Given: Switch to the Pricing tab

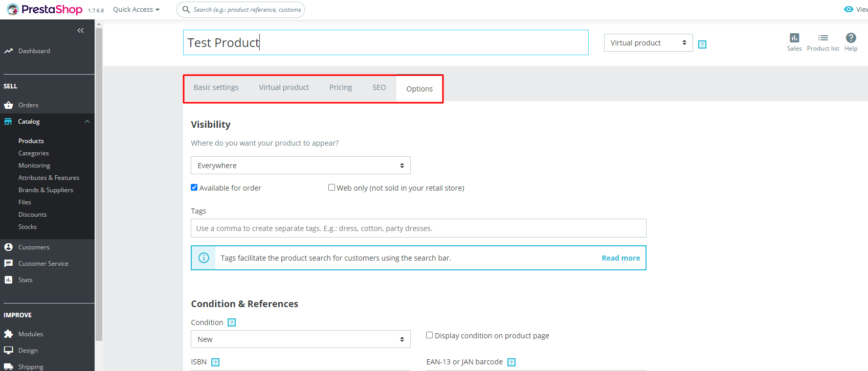Looking at the screenshot, I should pyautogui.click(x=341, y=87).
